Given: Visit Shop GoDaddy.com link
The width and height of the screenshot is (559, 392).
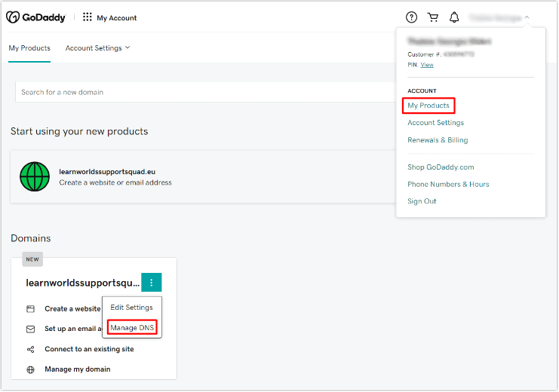Looking at the screenshot, I should [441, 167].
